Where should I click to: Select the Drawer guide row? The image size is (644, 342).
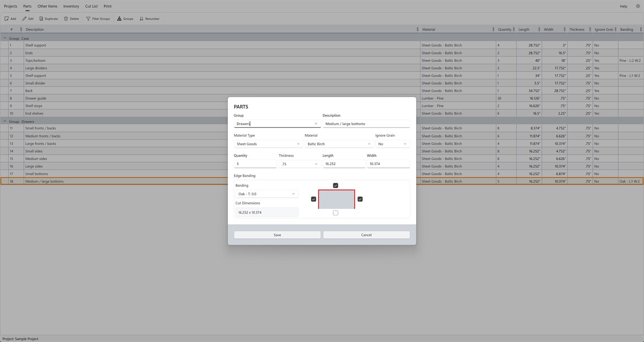[x=322, y=98]
